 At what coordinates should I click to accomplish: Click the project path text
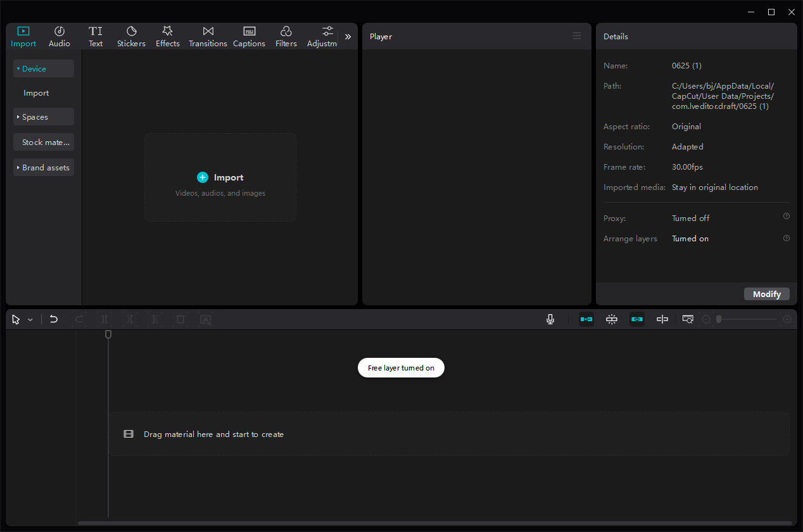click(x=723, y=96)
